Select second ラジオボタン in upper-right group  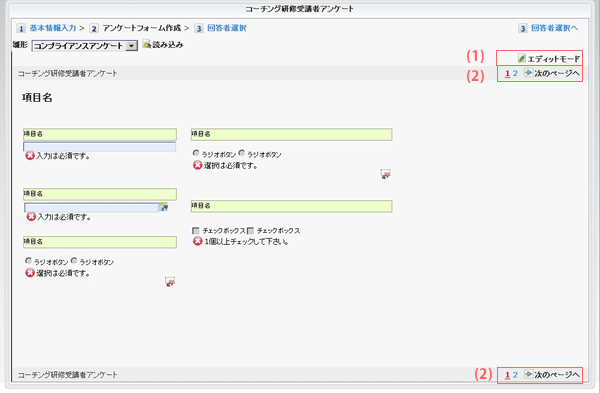pyautogui.click(x=241, y=153)
